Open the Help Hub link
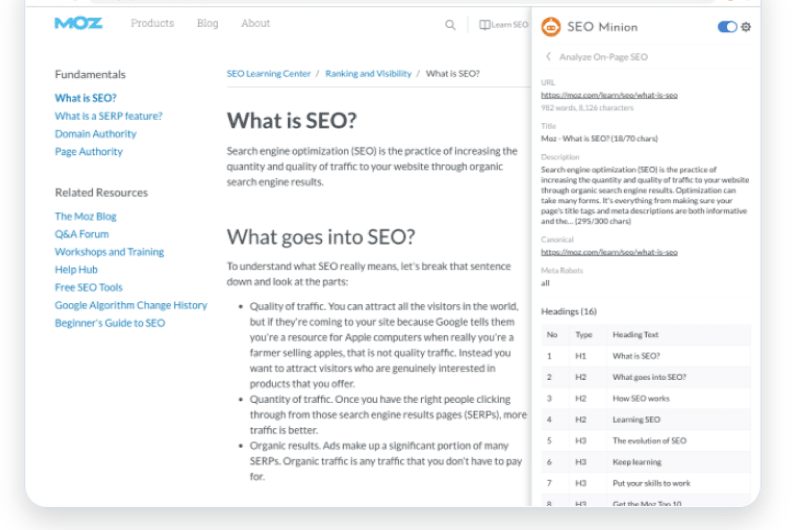 point(76,269)
